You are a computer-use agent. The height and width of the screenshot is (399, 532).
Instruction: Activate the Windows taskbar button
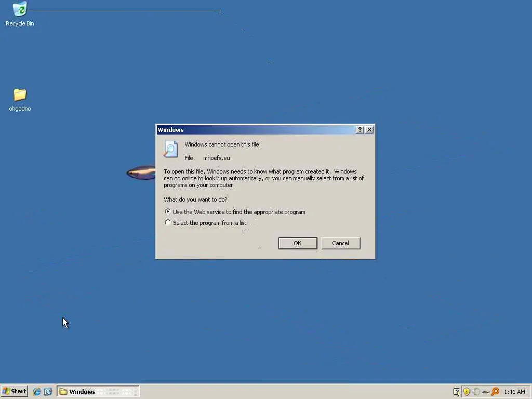(x=98, y=392)
